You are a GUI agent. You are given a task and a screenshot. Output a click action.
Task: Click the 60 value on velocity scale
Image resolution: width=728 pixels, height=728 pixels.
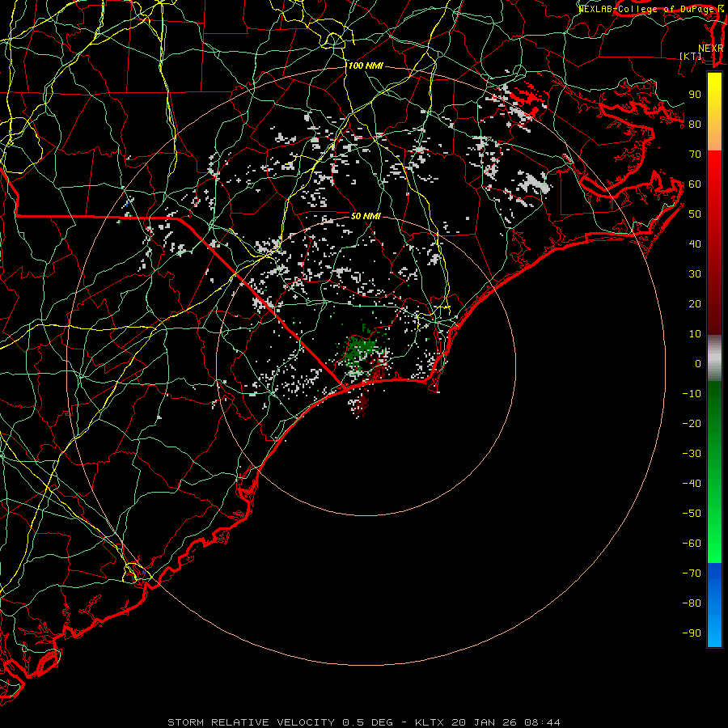point(695,184)
